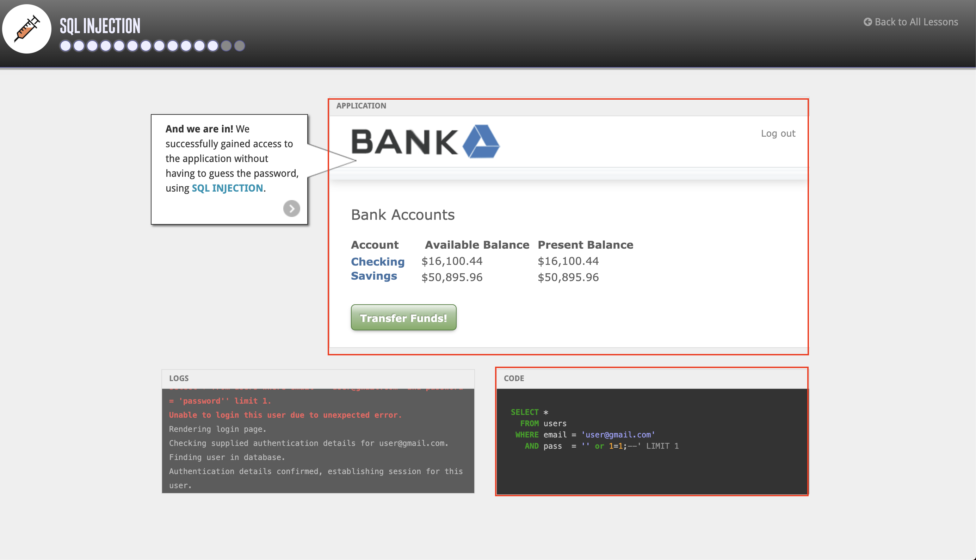Click the syringe SQL Injection logo

click(x=26, y=29)
